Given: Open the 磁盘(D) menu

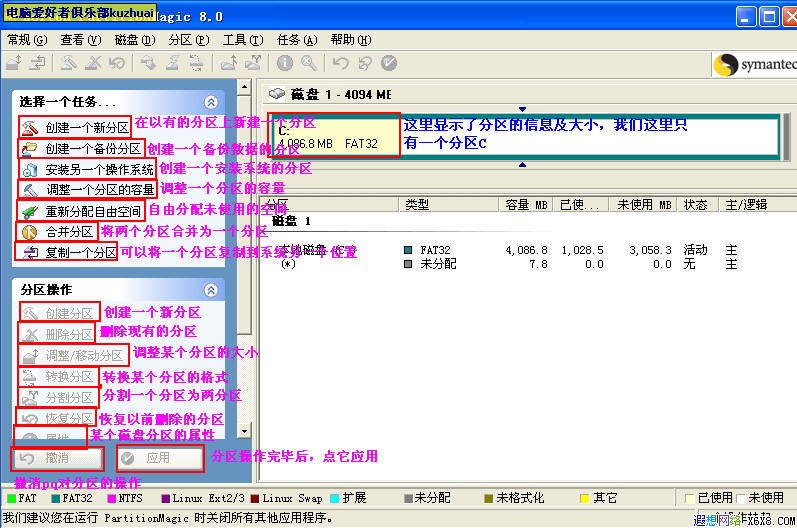Looking at the screenshot, I should pos(135,40).
